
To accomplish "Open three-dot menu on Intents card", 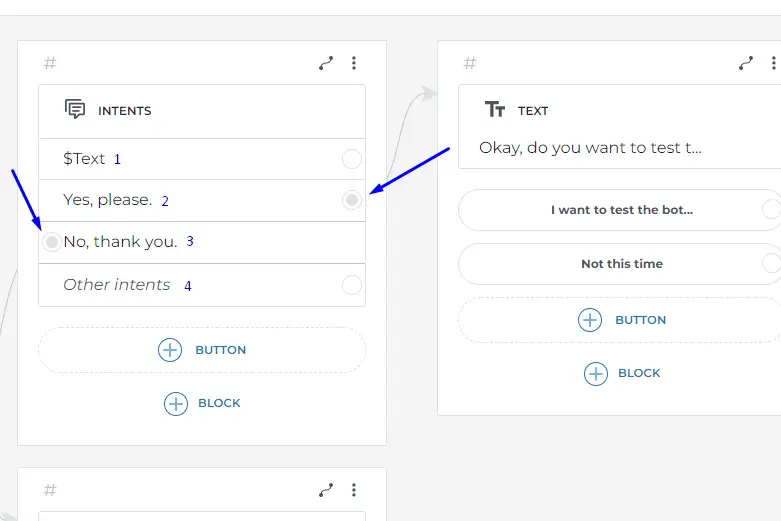I will click(354, 63).
